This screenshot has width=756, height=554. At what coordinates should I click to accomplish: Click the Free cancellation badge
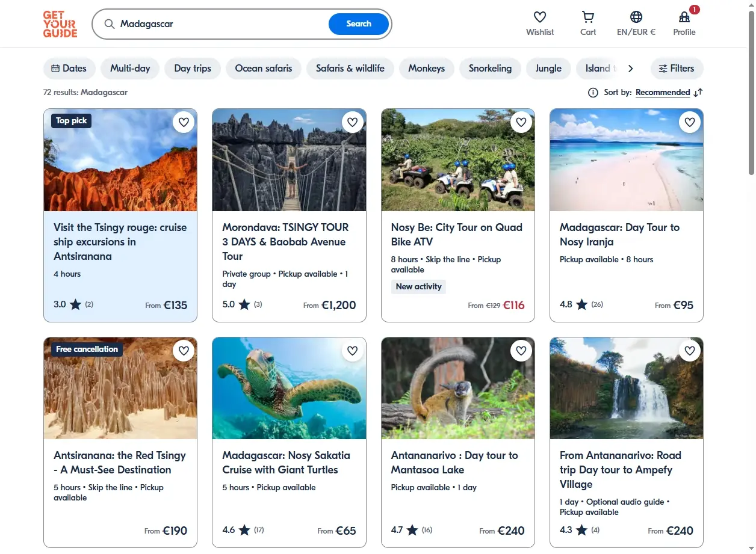coord(87,349)
